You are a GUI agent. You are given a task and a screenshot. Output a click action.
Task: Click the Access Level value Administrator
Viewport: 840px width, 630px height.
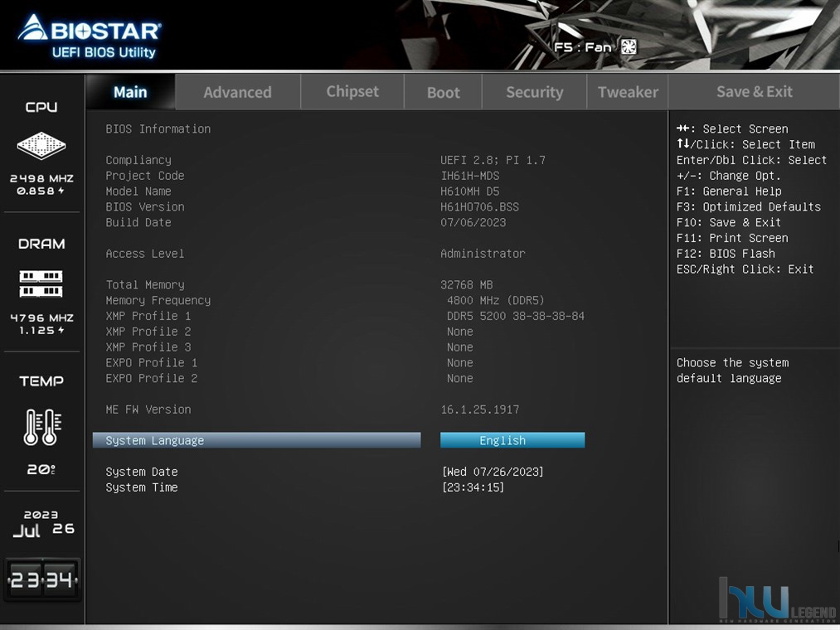pyautogui.click(x=483, y=253)
